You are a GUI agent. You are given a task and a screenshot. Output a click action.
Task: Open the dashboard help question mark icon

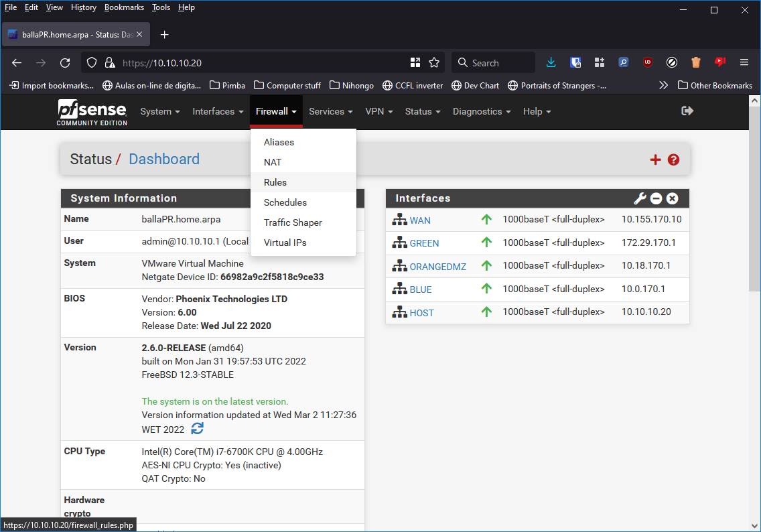[x=673, y=159]
